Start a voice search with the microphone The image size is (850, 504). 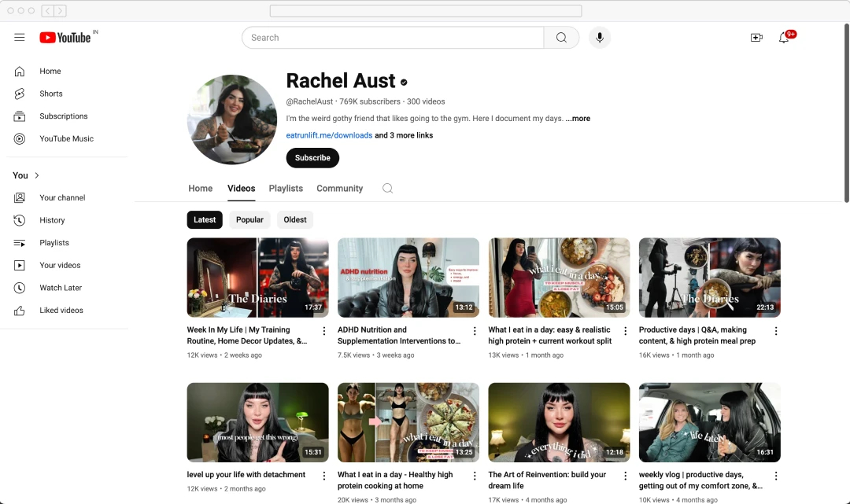pos(600,37)
